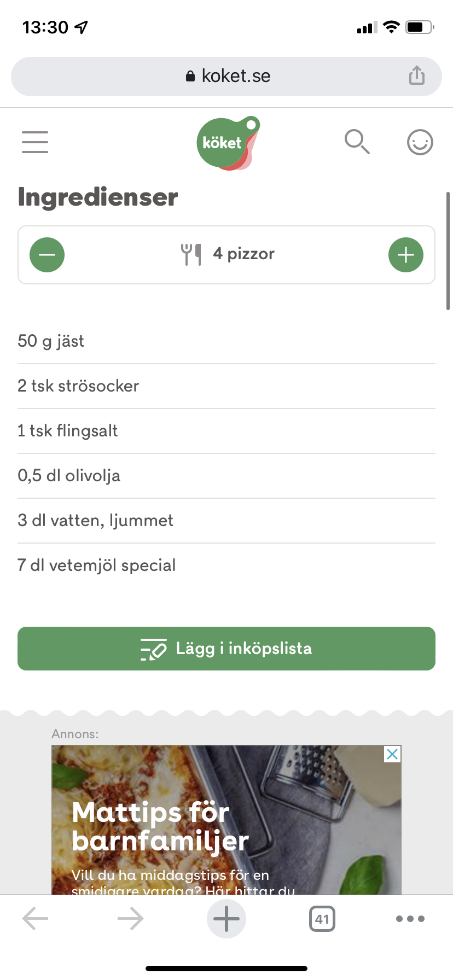
Task: Close the ad with X icon
Action: [x=392, y=754]
